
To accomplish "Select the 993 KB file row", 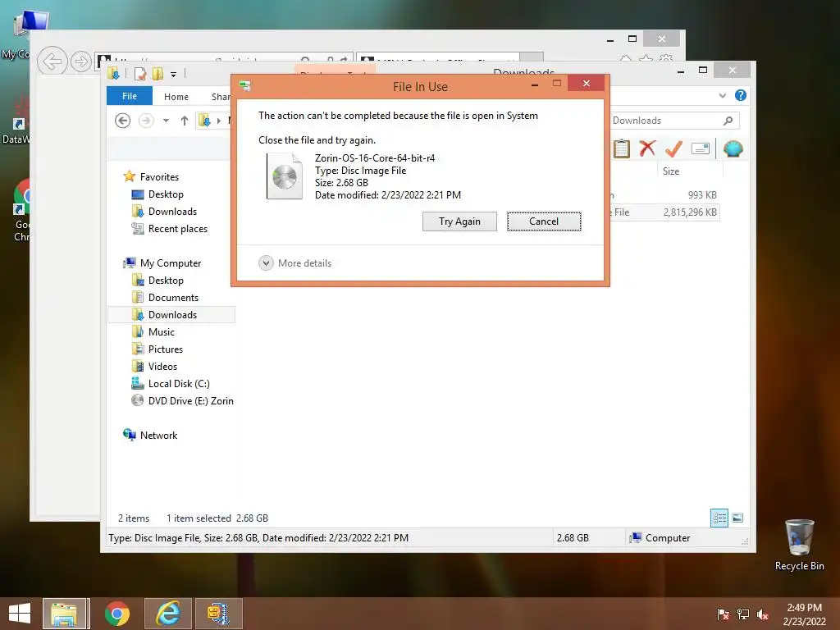I will (x=664, y=195).
